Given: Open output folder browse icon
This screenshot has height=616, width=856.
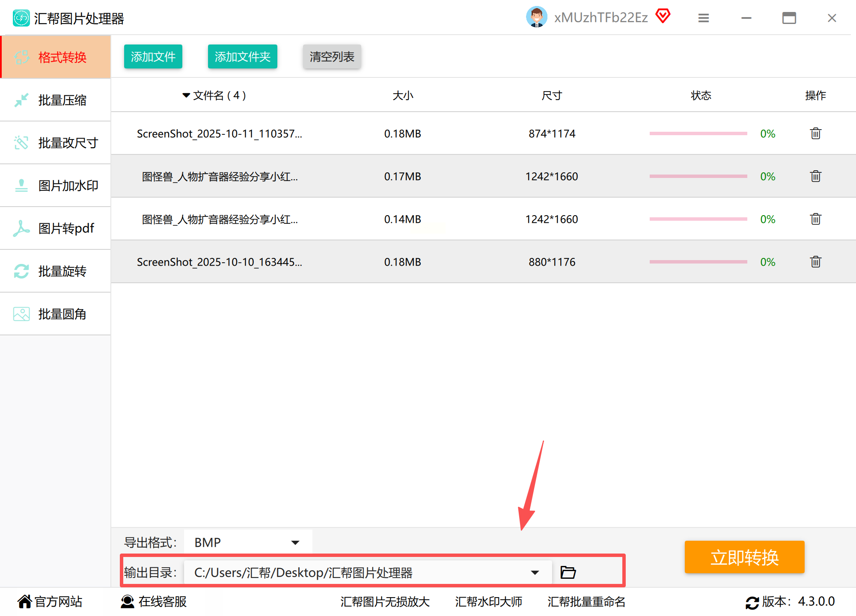Looking at the screenshot, I should pyautogui.click(x=568, y=572).
